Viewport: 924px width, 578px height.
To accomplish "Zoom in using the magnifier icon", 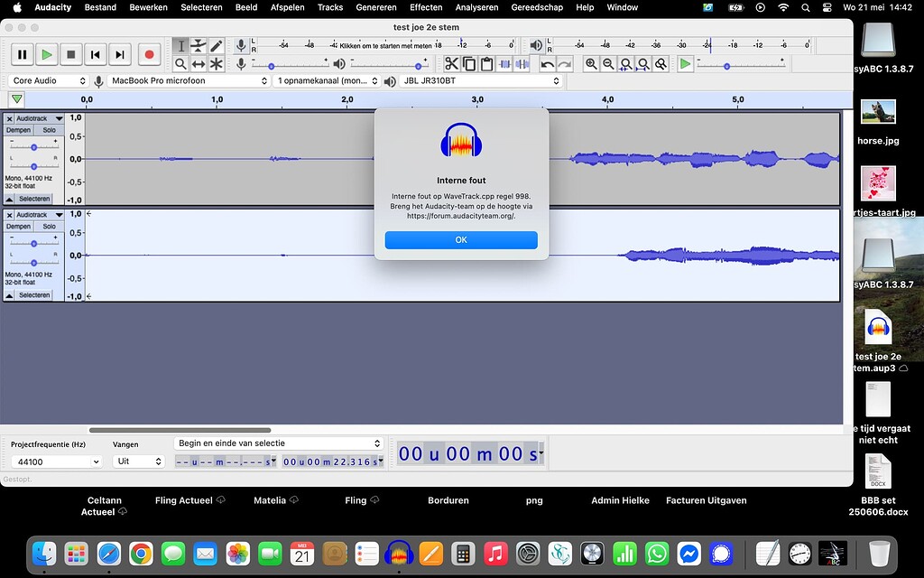I will point(591,63).
